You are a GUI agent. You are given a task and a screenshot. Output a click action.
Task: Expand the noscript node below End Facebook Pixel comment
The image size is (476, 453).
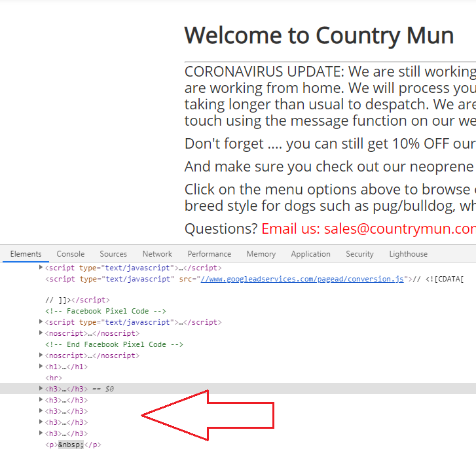pyautogui.click(x=41, y=355)
